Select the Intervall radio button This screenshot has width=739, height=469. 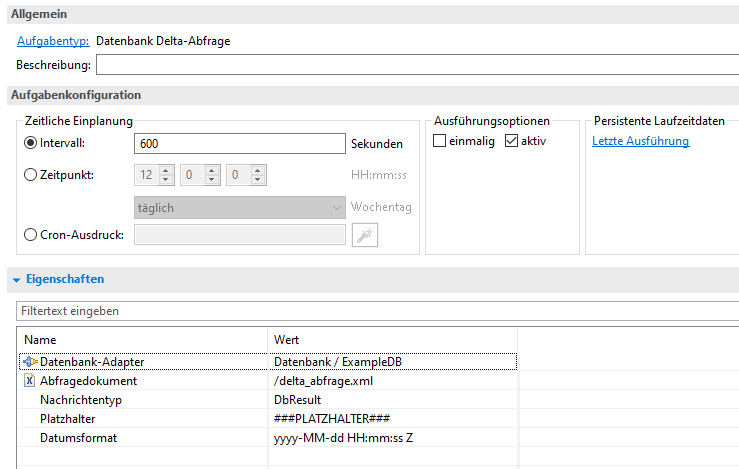(x=30, y=143)
